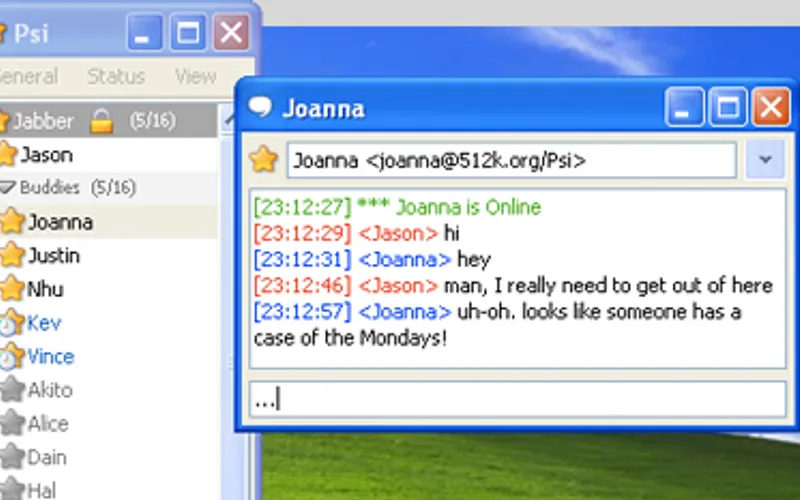Screen dimensions: 800x500
Task: Click the star icon in Joanna chat header
Action: [x=263, y=160]
